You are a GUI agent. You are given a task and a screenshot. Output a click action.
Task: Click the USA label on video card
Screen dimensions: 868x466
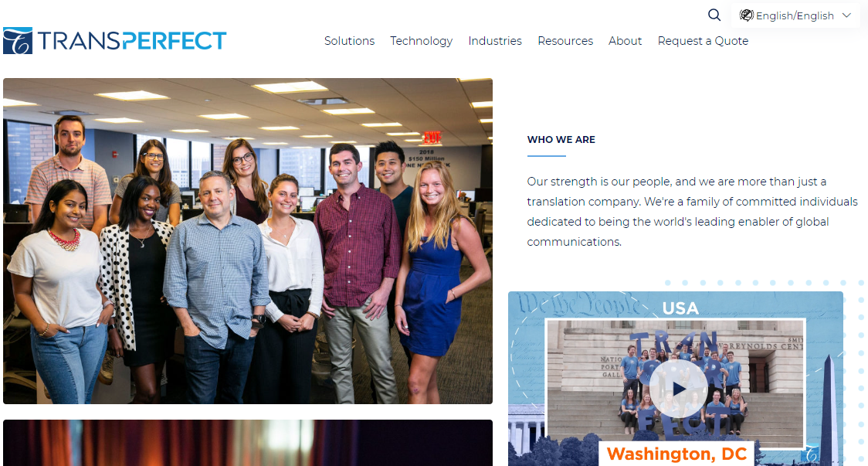(680, 308)
